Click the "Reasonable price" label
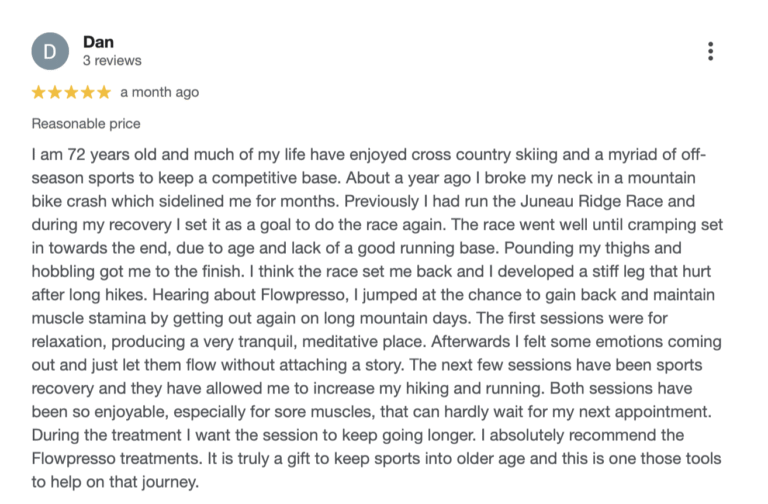This screenshot has height=504, width=768. coord(86,124)
